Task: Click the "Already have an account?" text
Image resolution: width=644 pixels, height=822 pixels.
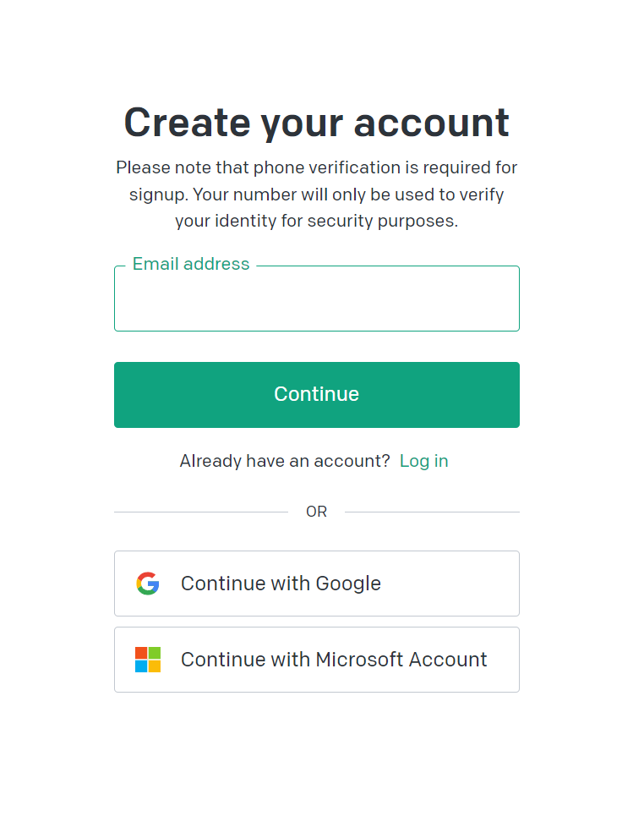Action: pos(285,461)
